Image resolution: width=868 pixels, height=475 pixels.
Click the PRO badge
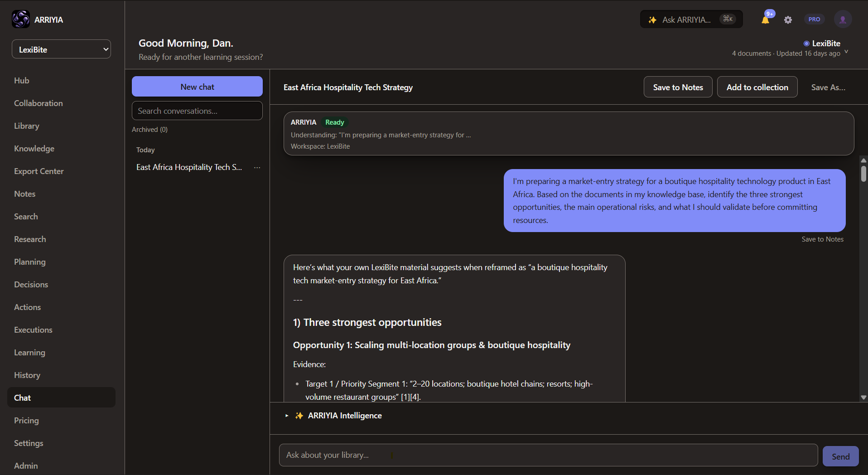point(814,19)
